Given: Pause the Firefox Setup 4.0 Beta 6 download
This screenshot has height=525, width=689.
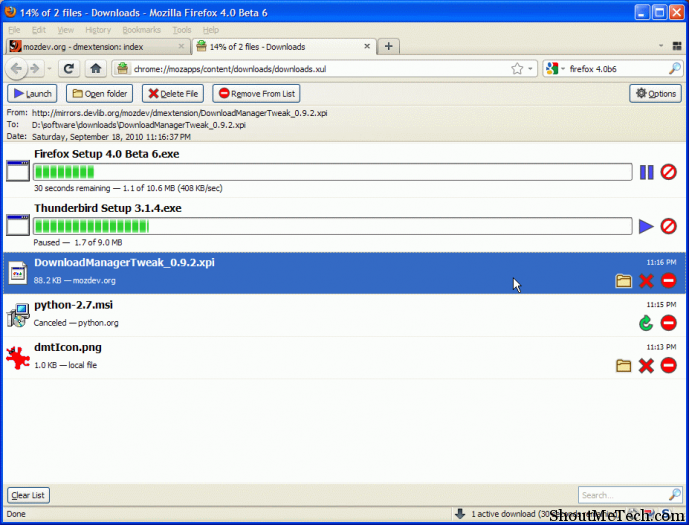Looking at the screenshot, I should [646, 172].
